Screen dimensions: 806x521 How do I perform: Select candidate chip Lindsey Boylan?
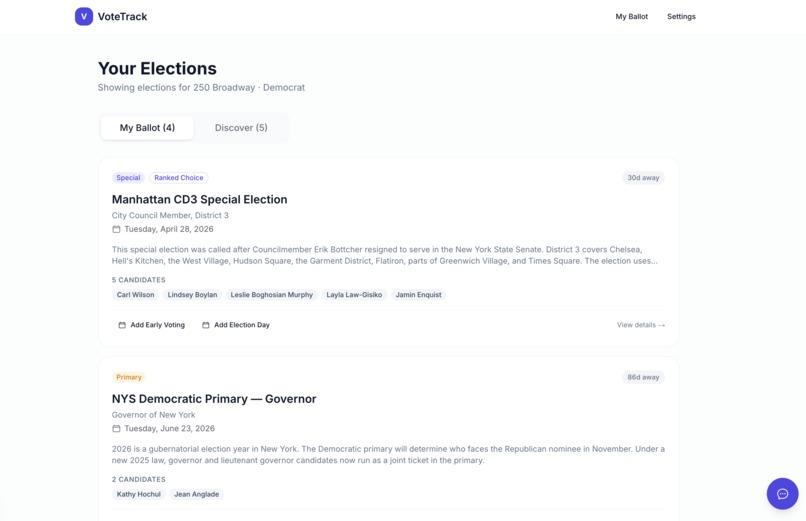(192, 295)
